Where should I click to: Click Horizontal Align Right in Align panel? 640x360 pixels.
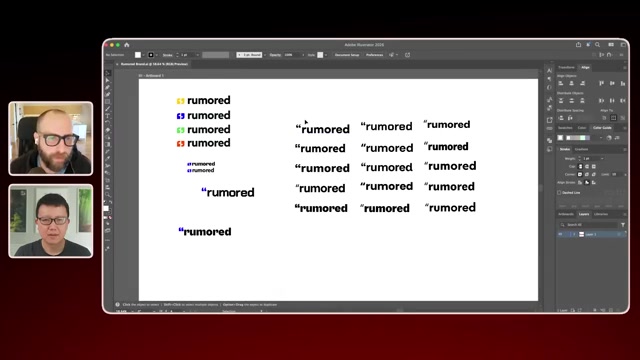[x=582, y=83]
